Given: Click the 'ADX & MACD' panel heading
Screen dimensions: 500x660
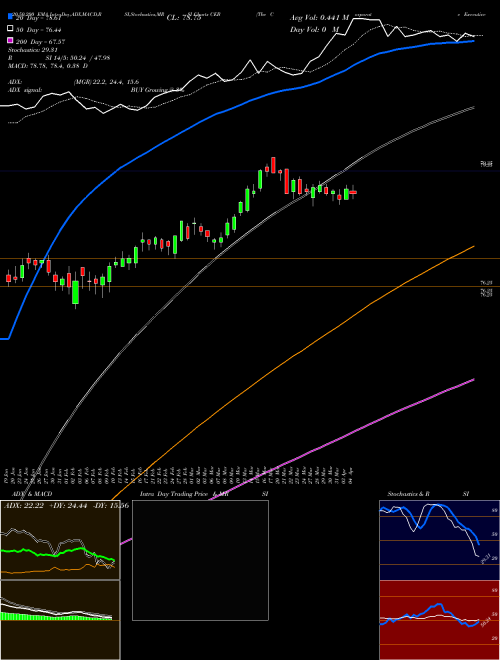Looking at the screenshot, I should pos(32,494).
